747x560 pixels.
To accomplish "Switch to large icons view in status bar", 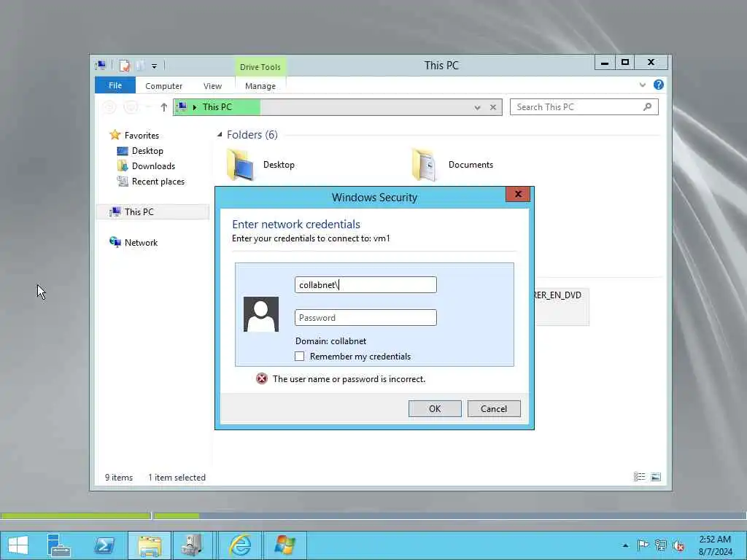I will tap(656, 477).
